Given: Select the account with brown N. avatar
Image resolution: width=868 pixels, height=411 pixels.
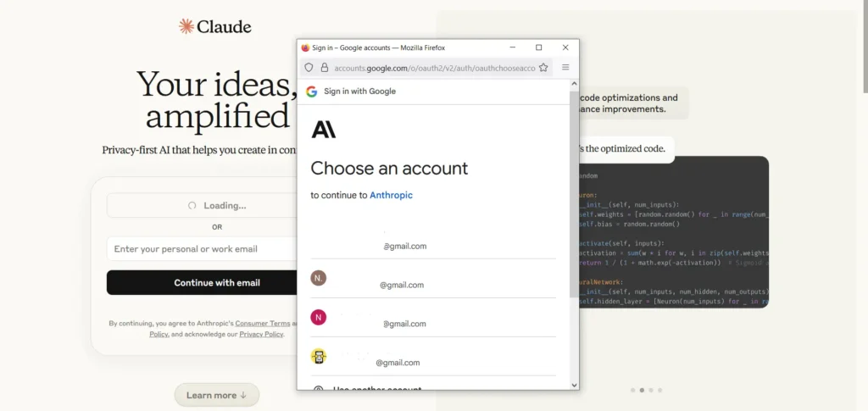Looking at the screenshot, I should pos(433,278).
